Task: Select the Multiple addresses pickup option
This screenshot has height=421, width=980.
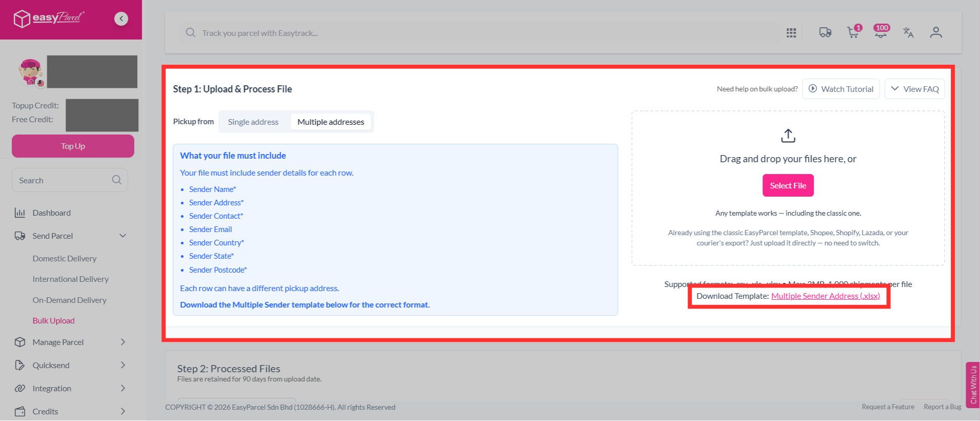Action: tap(331, 122)
